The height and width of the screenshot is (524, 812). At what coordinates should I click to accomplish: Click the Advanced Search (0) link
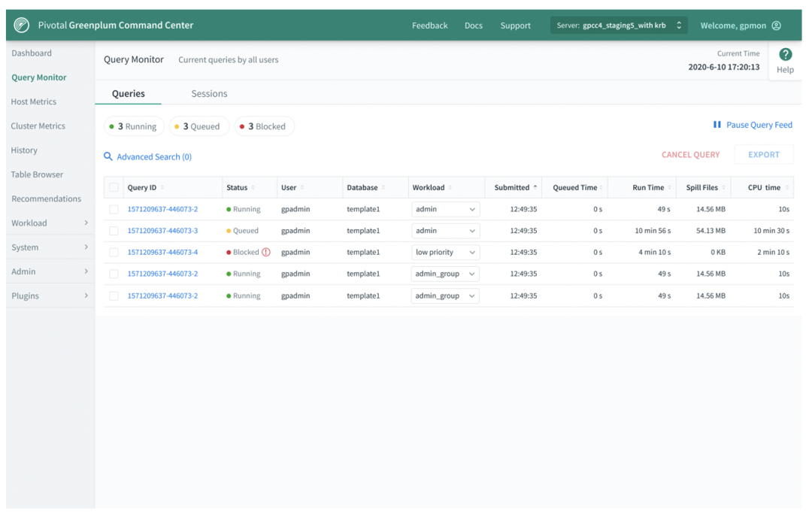[x=154, y=157]
